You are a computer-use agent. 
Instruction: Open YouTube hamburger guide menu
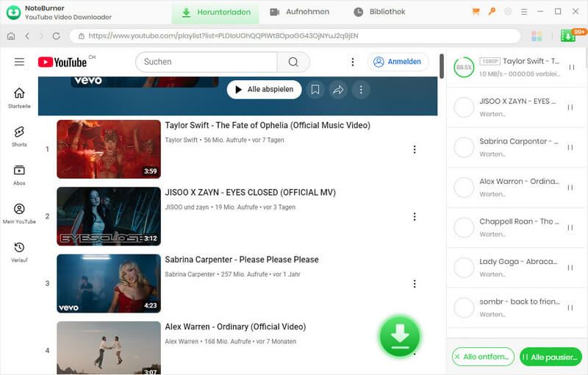(19, 62)
